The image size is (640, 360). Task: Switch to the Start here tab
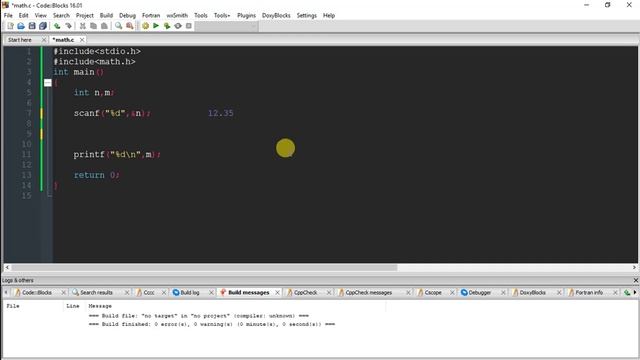20,40
